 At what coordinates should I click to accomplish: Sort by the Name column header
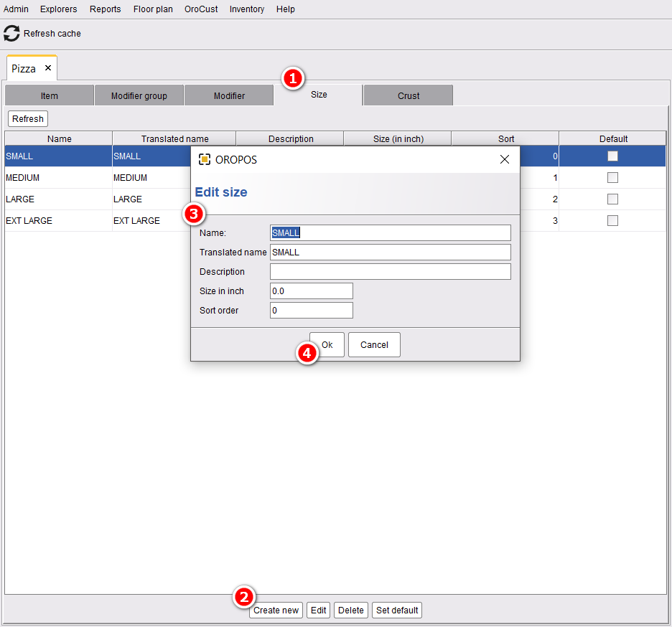[x=59, y=138]
